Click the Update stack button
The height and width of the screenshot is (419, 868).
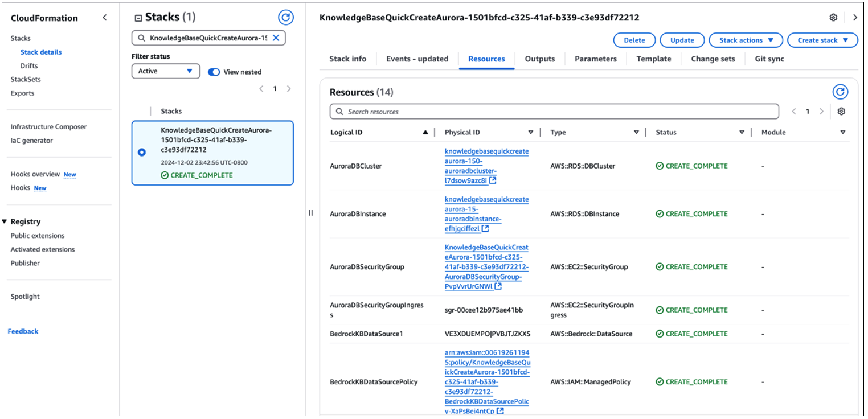(682, 40)
